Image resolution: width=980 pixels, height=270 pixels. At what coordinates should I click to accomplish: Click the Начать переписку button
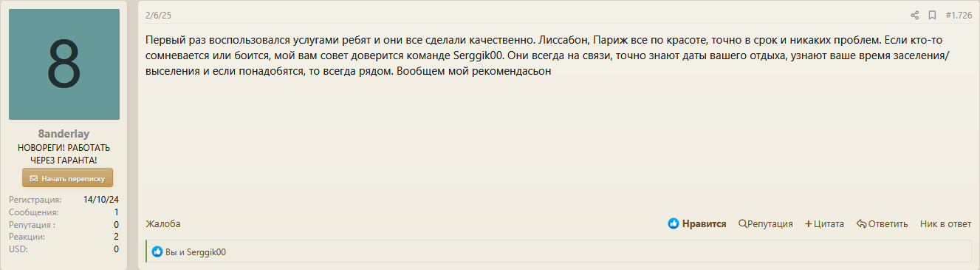(67, 178)
